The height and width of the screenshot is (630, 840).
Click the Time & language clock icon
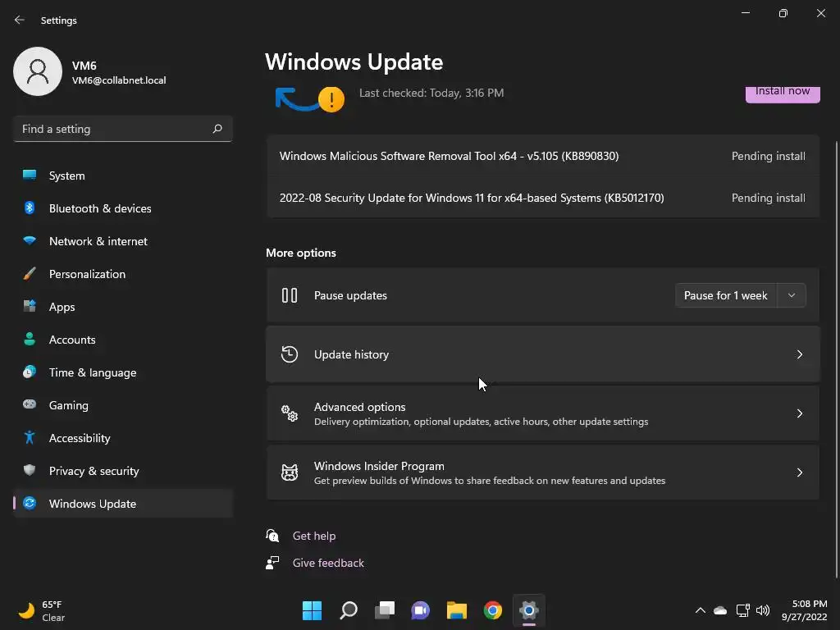point(30,372)
